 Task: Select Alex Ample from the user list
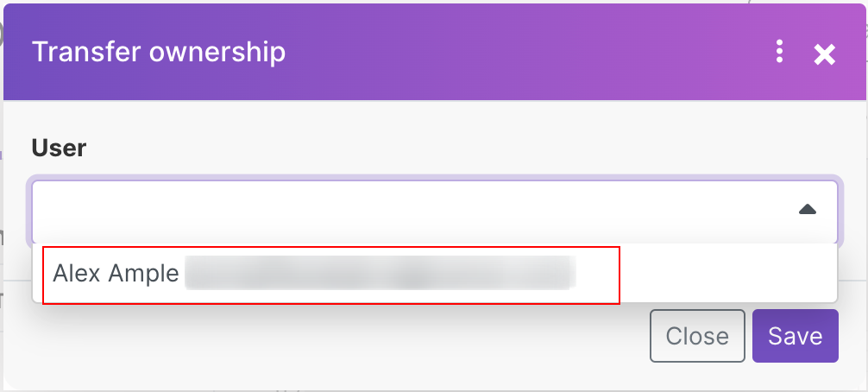(116, 274)
